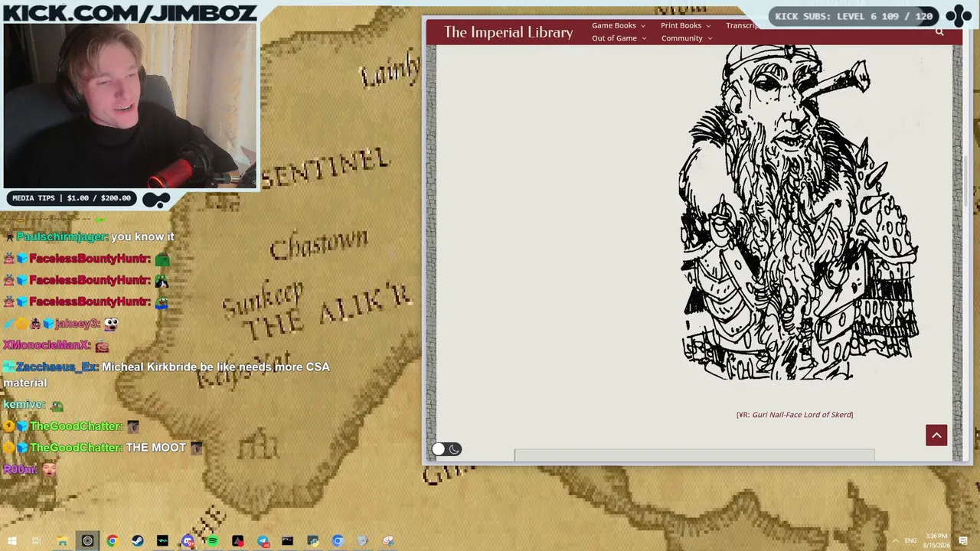Image resolution: width=980 pixels, height=551 pixels.
Task: Open Task View on the taskbar
Action: click(x=37, y=541)
